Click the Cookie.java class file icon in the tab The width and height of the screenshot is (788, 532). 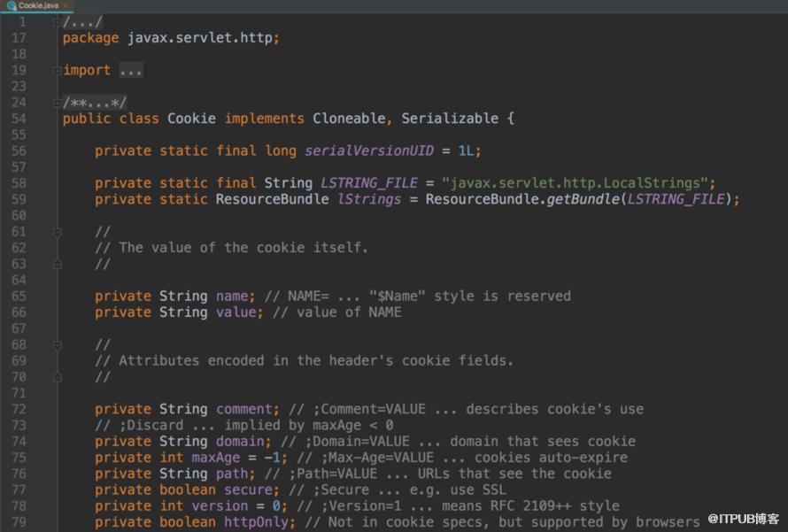12,5
